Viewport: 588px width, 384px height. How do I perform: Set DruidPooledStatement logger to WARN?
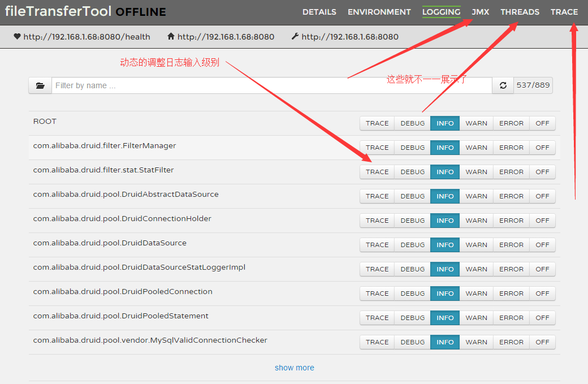pyautogui.click(x=476, y=318)
